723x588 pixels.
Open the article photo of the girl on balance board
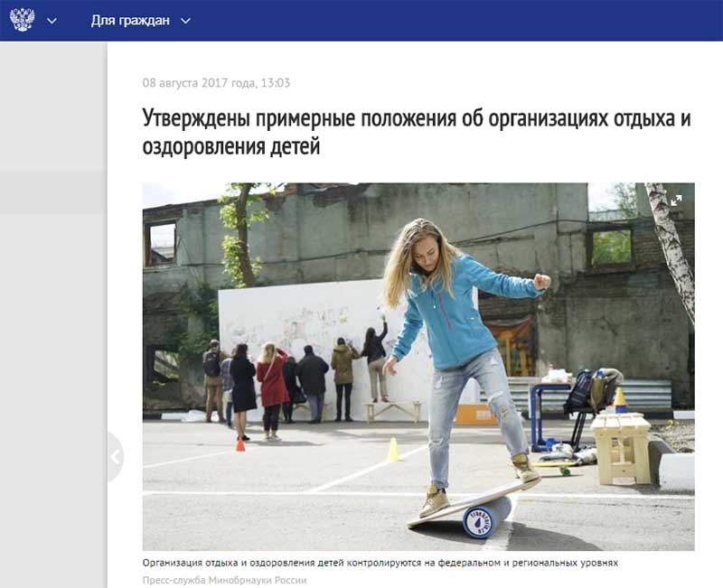pos(418,367)
